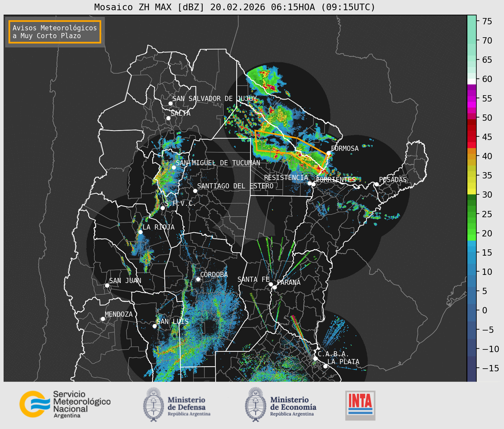Click the MENDOZA city label
Screen dimensions: 504x429
point(119,314)
